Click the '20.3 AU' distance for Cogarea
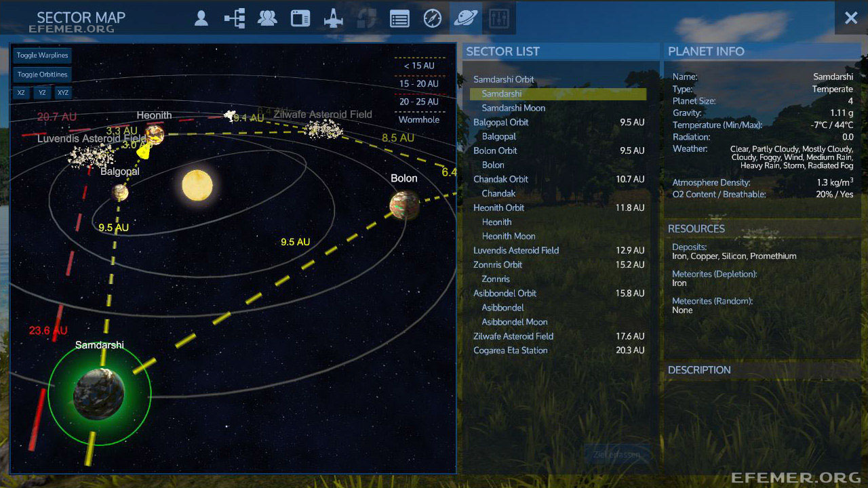The image size is (868, 488). point(630,350)
